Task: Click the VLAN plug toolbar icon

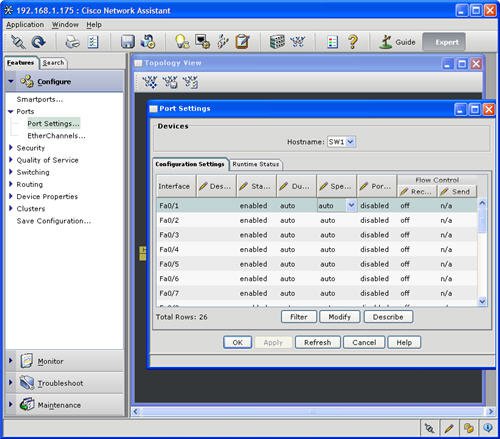Action: point(222,42)
